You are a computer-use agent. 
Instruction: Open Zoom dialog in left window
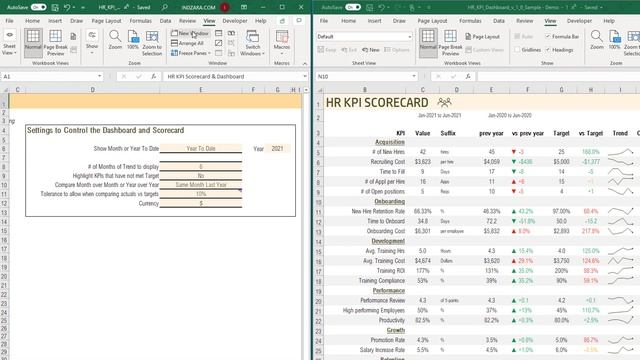(115, 40)
